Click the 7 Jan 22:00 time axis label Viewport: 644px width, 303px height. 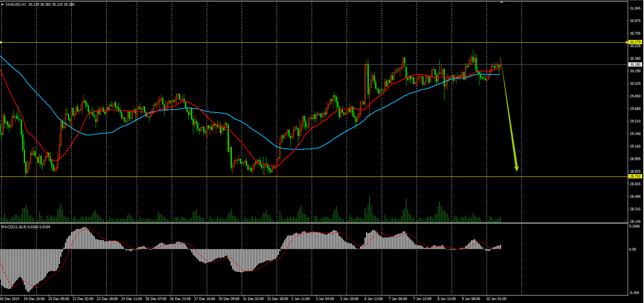[423, 299]
